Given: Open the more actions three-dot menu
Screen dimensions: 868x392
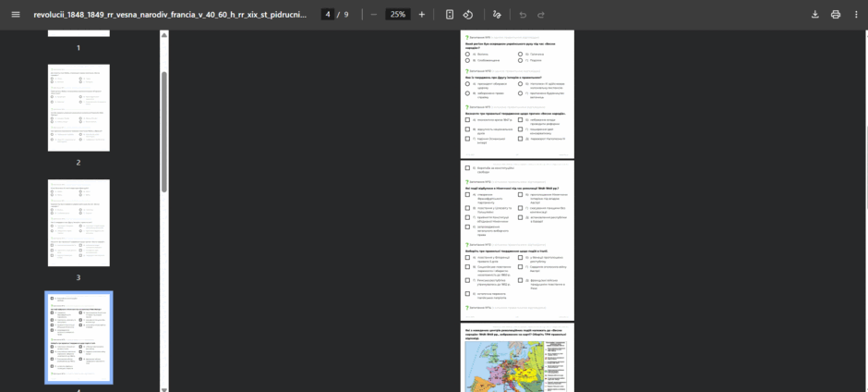Looking at the screenshot, I should [856, 15].
